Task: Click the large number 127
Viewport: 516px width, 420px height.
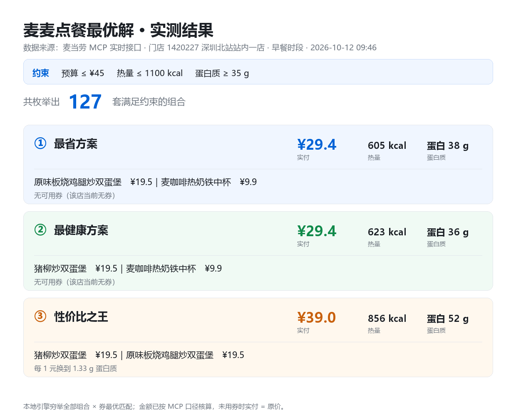Action: click(85, 101)
